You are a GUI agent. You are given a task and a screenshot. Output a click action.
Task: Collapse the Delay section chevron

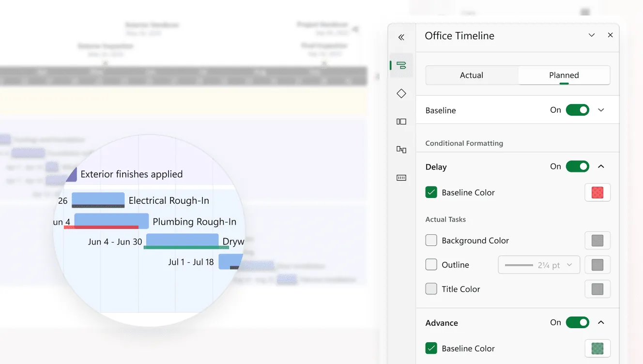pos(601,167)
